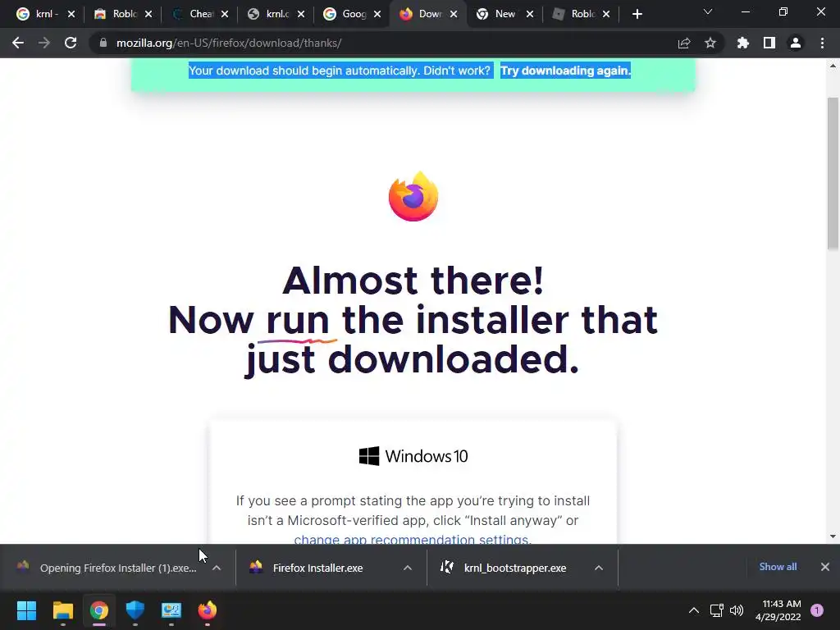
Task: Expand options for Firefox Installer.exe download
Action: coord(408,568)
